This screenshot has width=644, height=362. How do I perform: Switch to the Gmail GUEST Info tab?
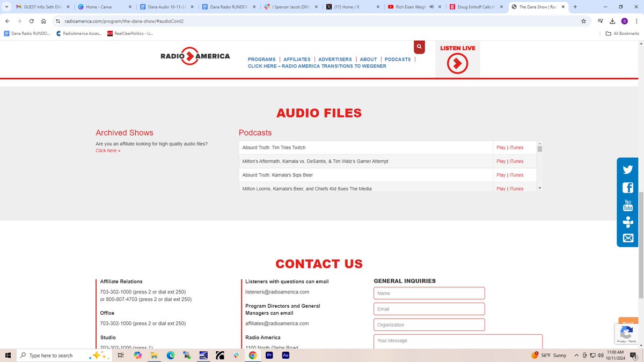tap(43, 7)
